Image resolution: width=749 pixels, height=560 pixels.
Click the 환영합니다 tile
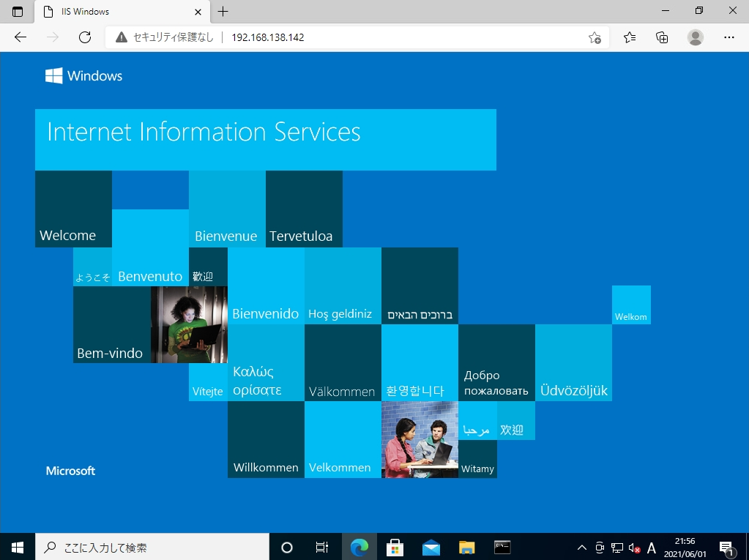pos(420,363)
